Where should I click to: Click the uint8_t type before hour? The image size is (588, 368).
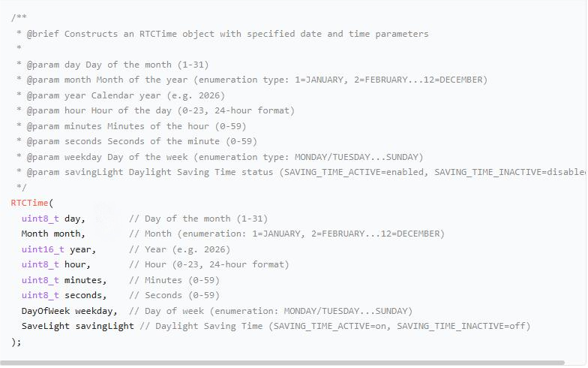[x=40, y=264]
